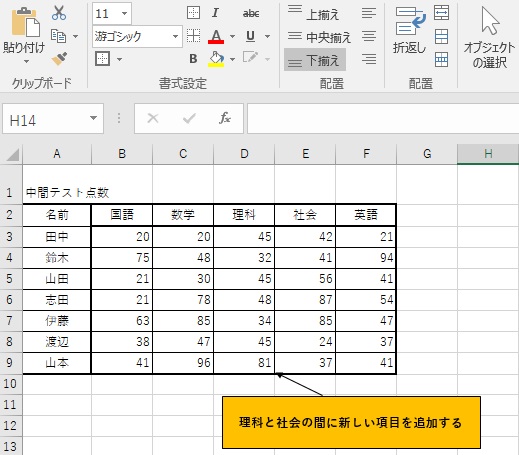The width and height of the screenshot is (519, 455).
Task: Open the fill color dropdown arrow
Action: point(233,59)
